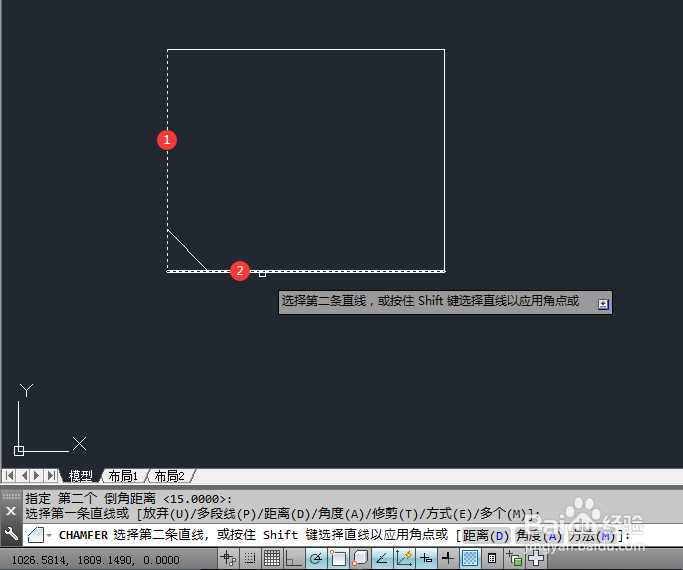Toggle Infer Constraints in the status bar
Screen dimensions: 683x570
pos(228,559)
